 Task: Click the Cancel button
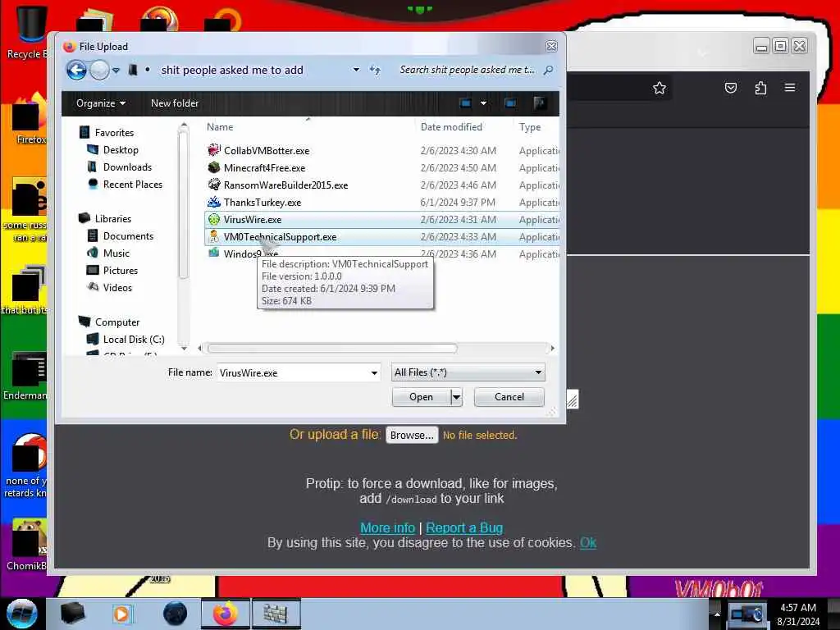pos(509,396)
